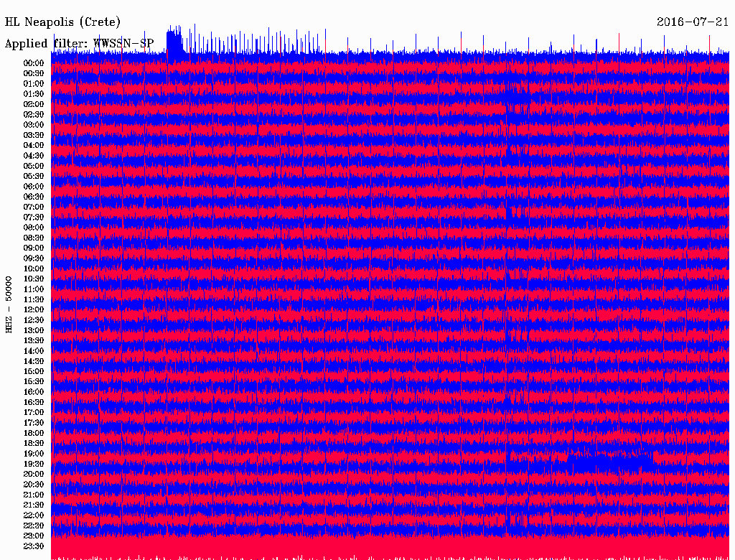Select the 17:00 time row label
The height and width of the screenshot is (560, 735).
point(34,413)
